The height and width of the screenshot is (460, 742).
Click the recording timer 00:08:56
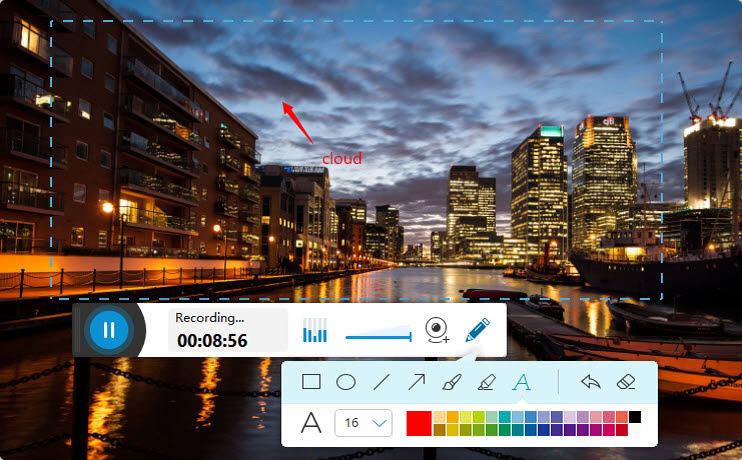[x=212, y=341]
